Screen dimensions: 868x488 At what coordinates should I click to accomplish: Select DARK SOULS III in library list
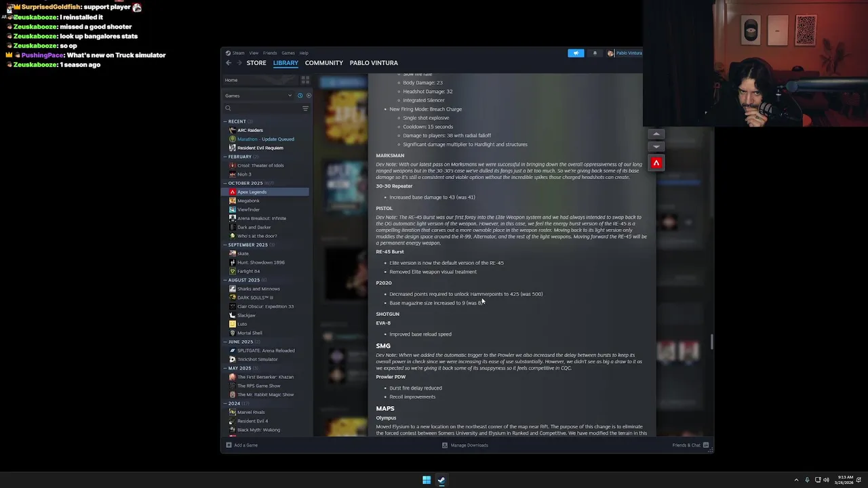tap(255, 298)
